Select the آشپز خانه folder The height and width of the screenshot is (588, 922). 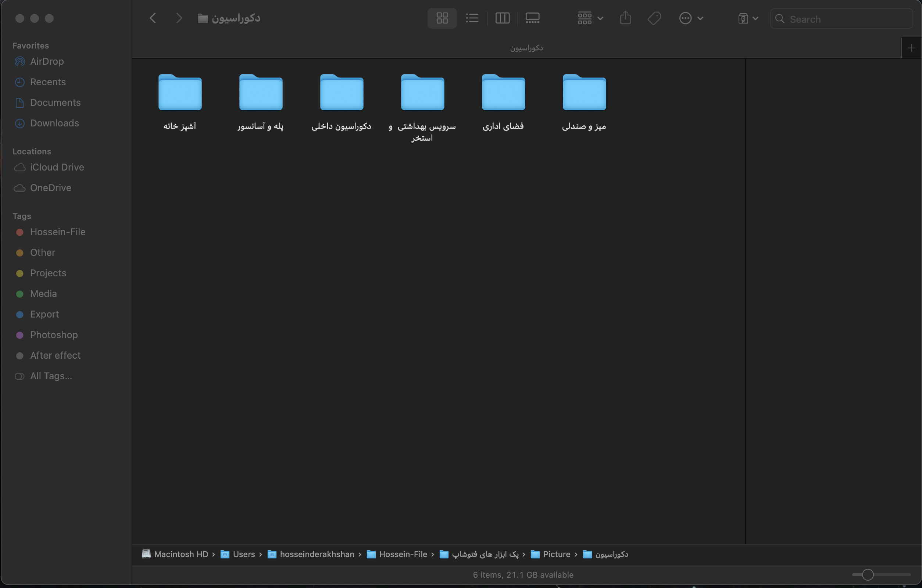(180, 92)
